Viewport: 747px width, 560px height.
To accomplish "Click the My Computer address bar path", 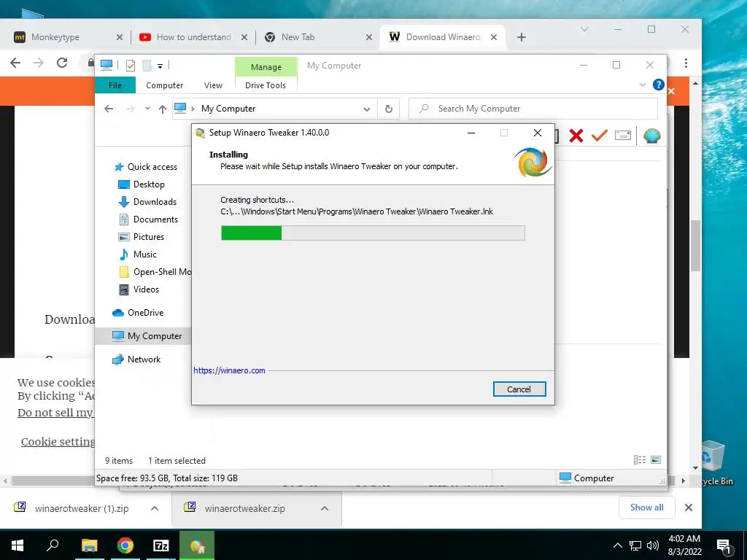I will tap(228, 109).
